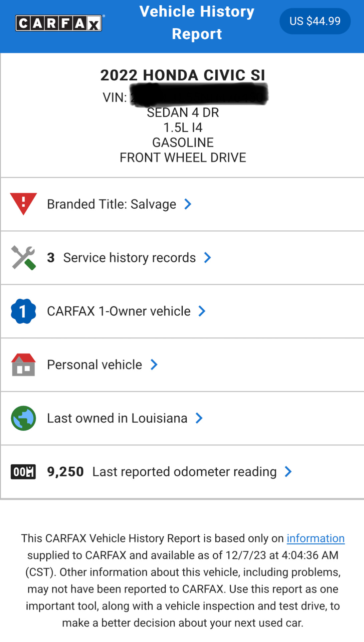The height and width of the screenshot is (642, 364).
Task: Expand the CARFAX 1-Owner vehicle chevron
Action: [202, 311]
